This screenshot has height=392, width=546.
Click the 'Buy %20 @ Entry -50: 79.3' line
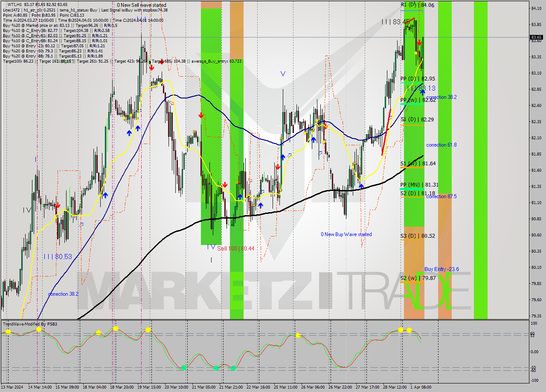coord(52,51)
